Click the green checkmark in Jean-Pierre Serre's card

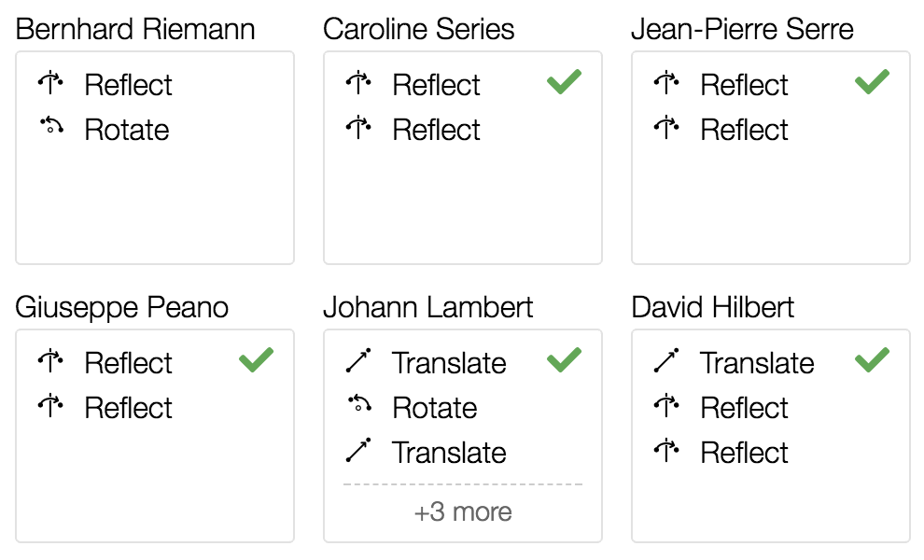tap(872, 82)
